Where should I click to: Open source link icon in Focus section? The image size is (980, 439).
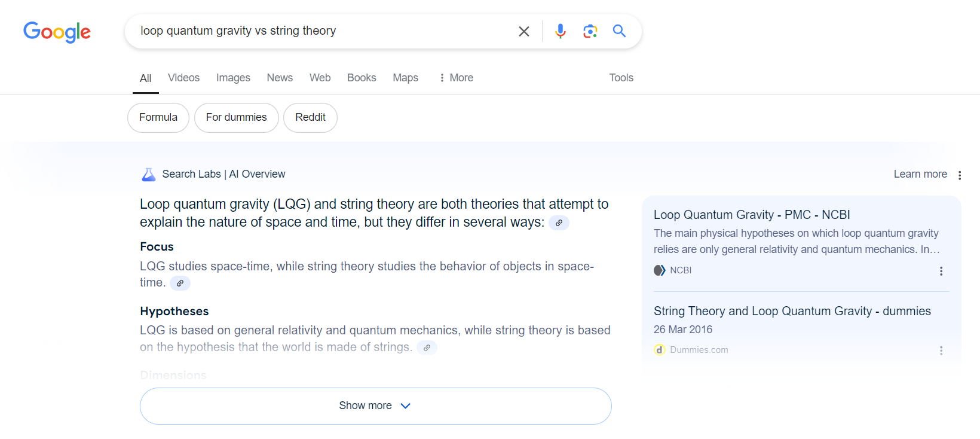point(180,283)
